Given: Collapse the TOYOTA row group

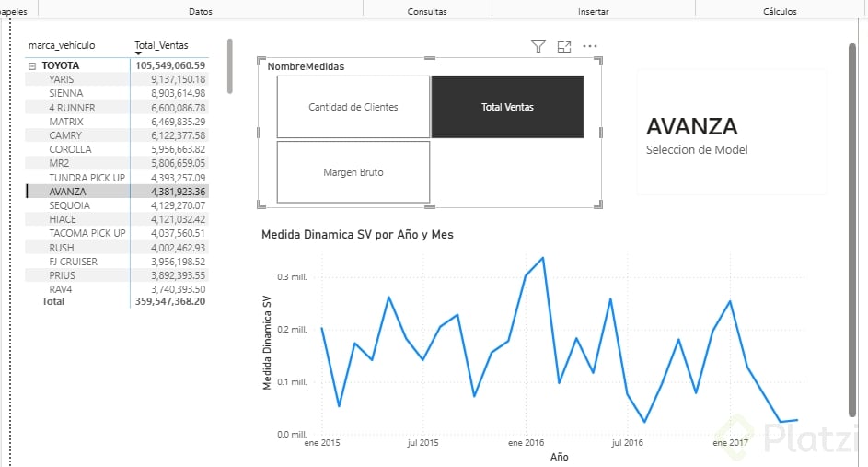Looking at the screenshot, I should pos(32,66).
